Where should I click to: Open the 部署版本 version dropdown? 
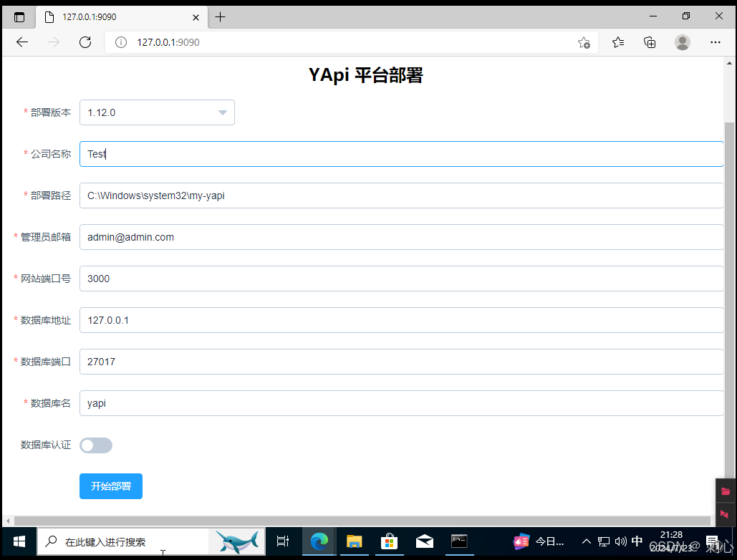tap(156, 112)
